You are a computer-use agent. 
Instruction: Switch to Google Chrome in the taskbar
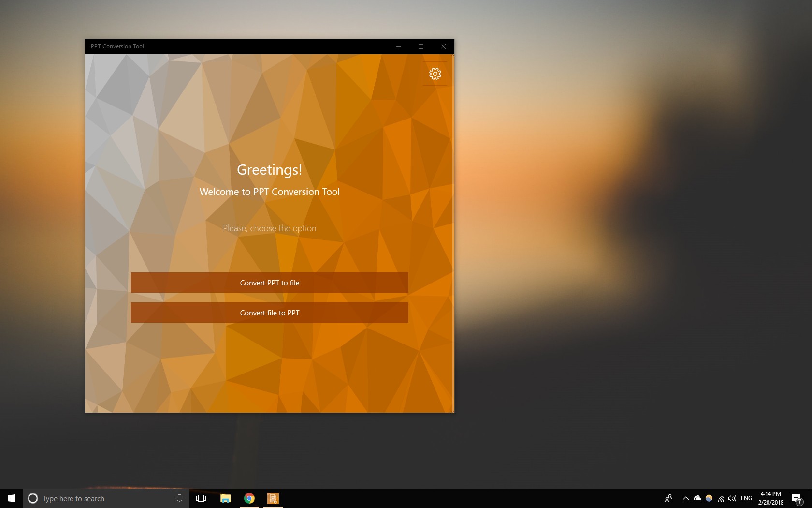coord(249,498)
